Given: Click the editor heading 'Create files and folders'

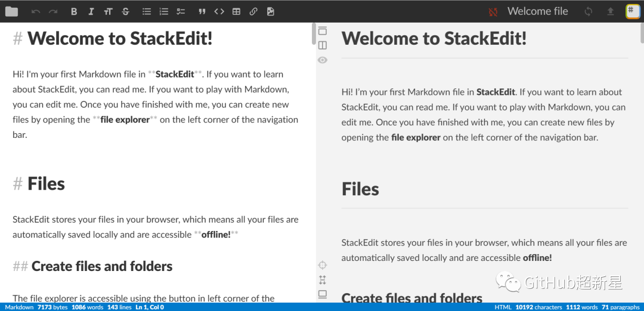Looking at the screenshot, I should 102,267.
